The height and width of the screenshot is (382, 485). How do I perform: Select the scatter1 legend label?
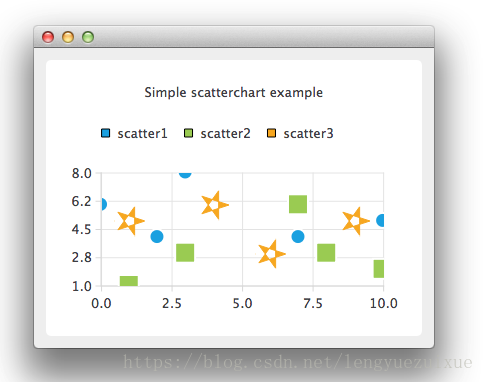click(142, 134)
